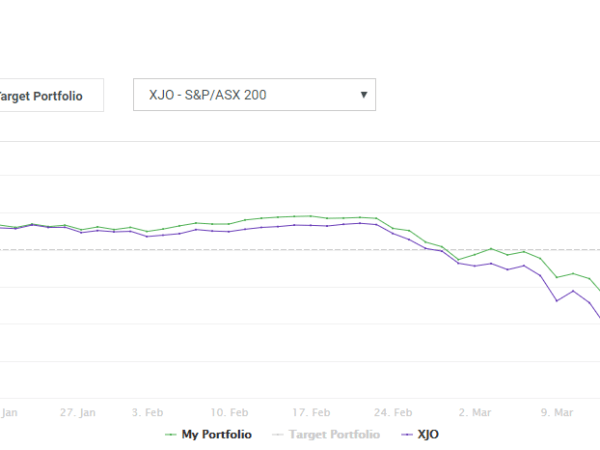Select the 27. Jan date axis label
This screenshot has width=600, height=450.
click(77, 411)
